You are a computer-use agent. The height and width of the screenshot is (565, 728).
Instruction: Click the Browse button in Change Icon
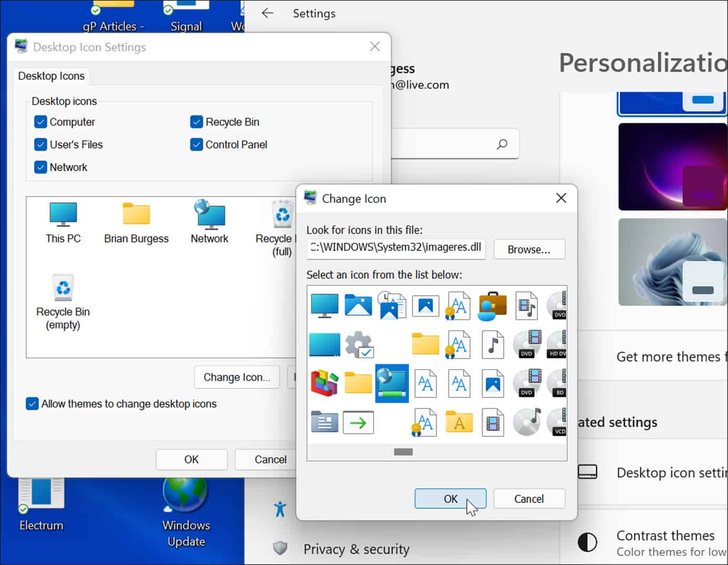pyautogui.click(x=529, y=249)
